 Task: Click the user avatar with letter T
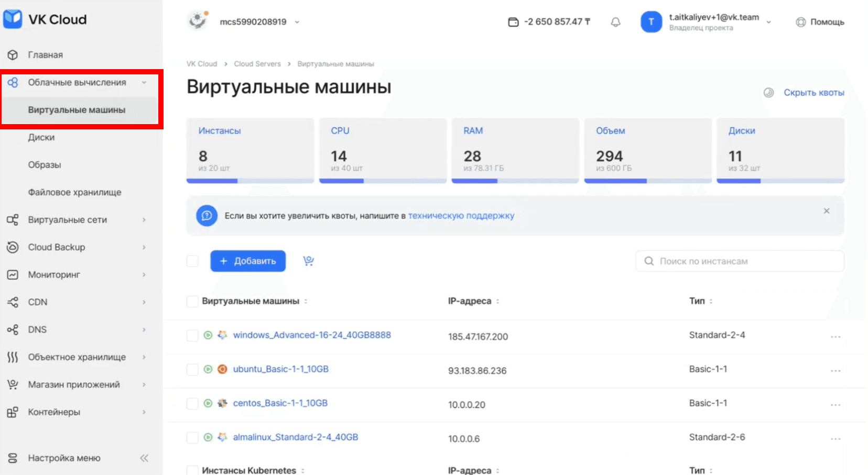point(651,21)
